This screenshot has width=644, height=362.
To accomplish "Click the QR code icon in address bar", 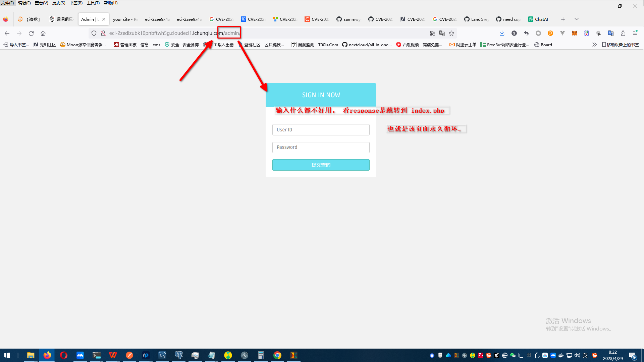I will pos(433,33).
